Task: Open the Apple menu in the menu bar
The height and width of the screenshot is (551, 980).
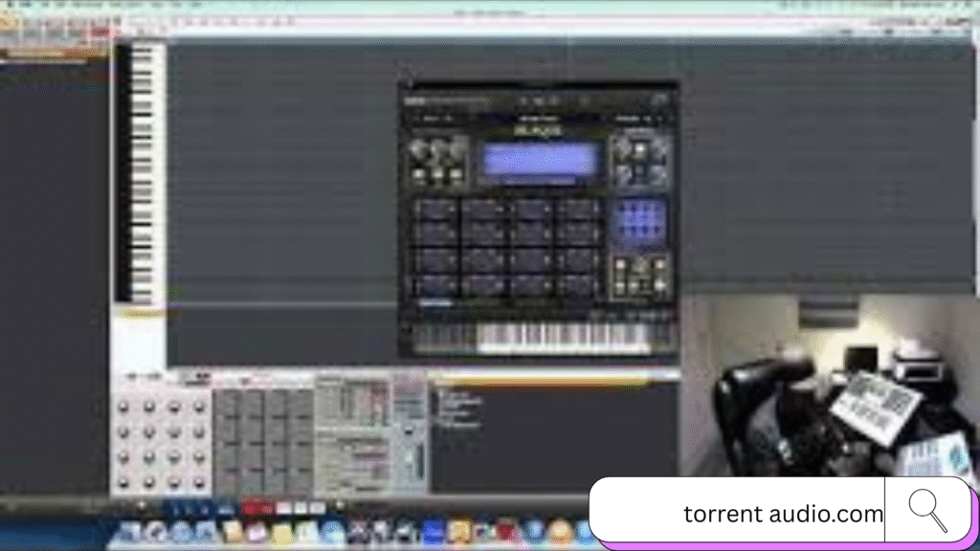Action: coord(8,5)
